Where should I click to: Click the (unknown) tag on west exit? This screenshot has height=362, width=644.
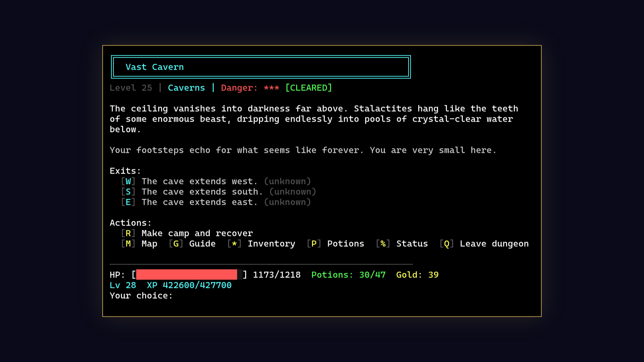tap(287, 181)
